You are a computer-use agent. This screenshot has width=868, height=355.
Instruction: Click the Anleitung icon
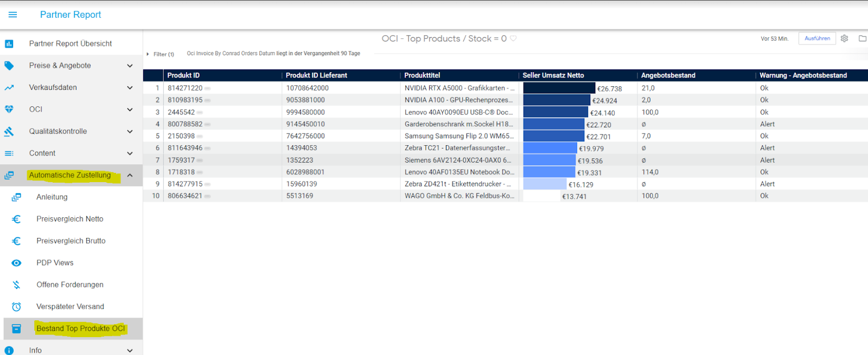(x=17, y=197)
